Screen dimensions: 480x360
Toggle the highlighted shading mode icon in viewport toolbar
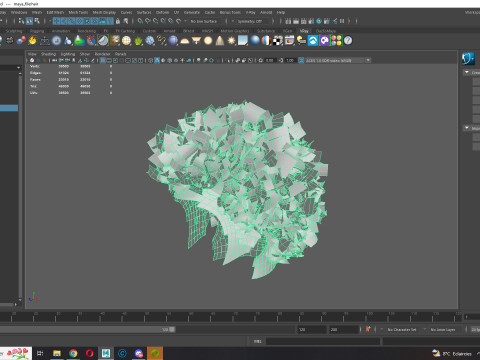coord(157,60)
